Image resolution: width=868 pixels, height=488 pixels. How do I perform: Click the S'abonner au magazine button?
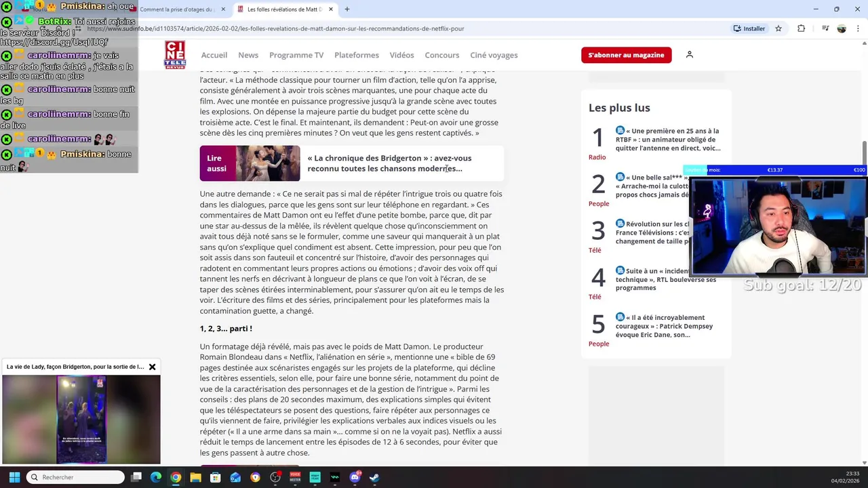pos(626,55)
